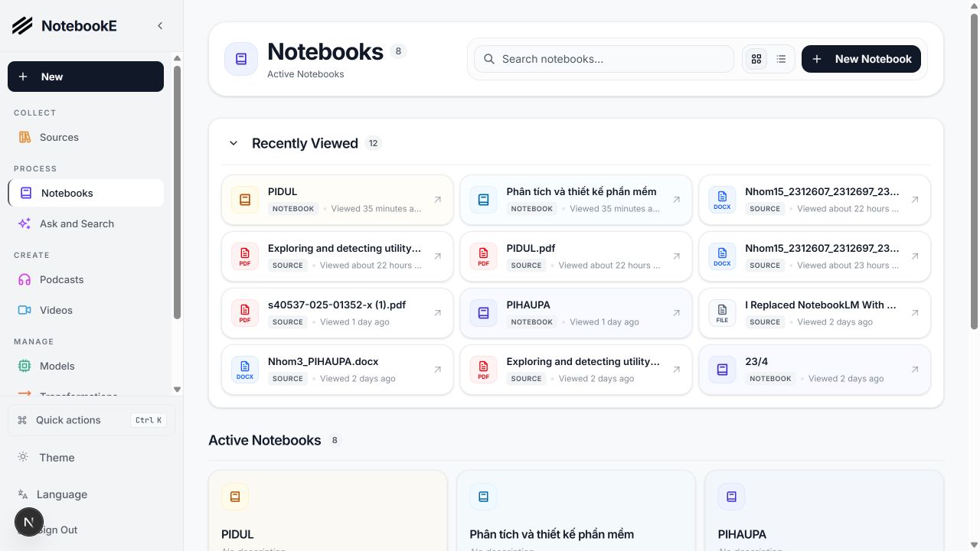Open the Sources section
This screenshot has height=551, width=980.
pos(86,137)
